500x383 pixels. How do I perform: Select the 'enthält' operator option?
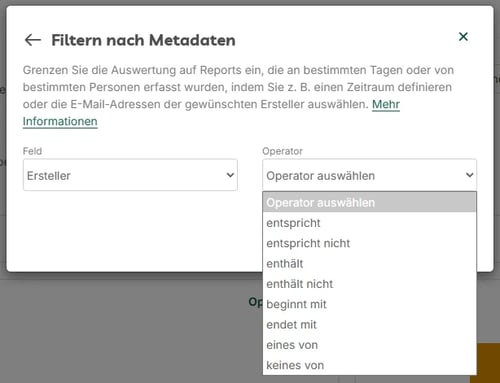click(x=369, y=263)
